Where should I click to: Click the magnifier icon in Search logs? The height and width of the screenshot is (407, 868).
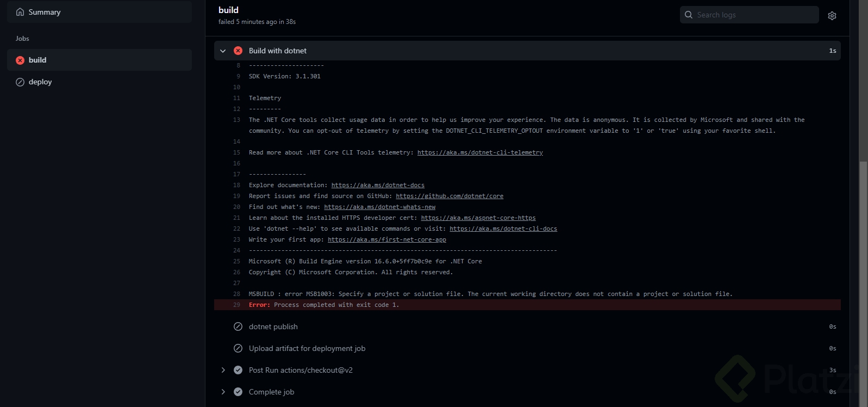point(689,15)
